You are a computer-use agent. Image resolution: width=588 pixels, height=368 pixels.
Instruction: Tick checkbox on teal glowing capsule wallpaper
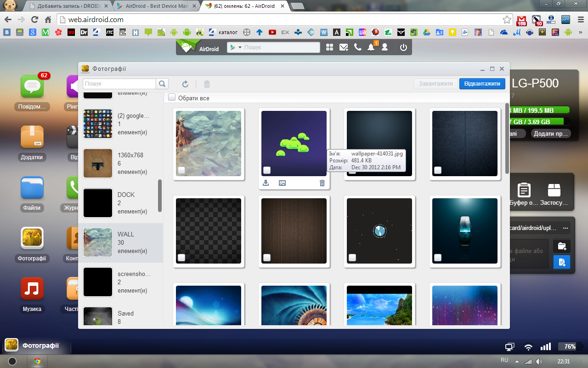[x=438, y=258]
